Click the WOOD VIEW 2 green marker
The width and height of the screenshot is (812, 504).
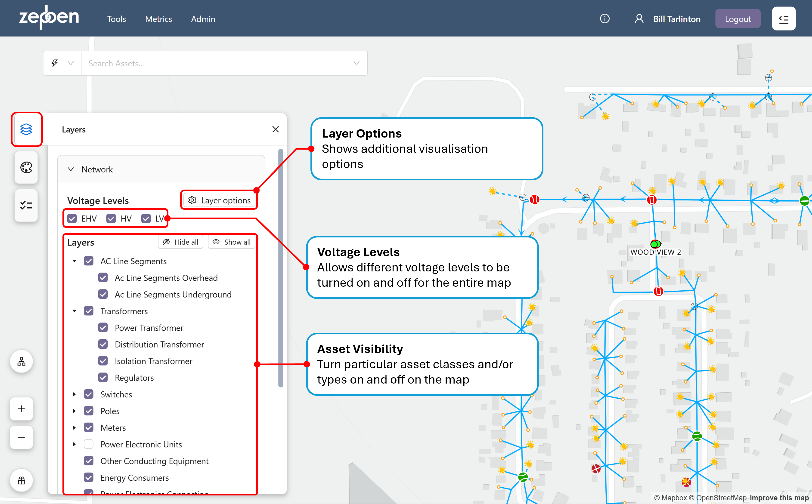655,244
